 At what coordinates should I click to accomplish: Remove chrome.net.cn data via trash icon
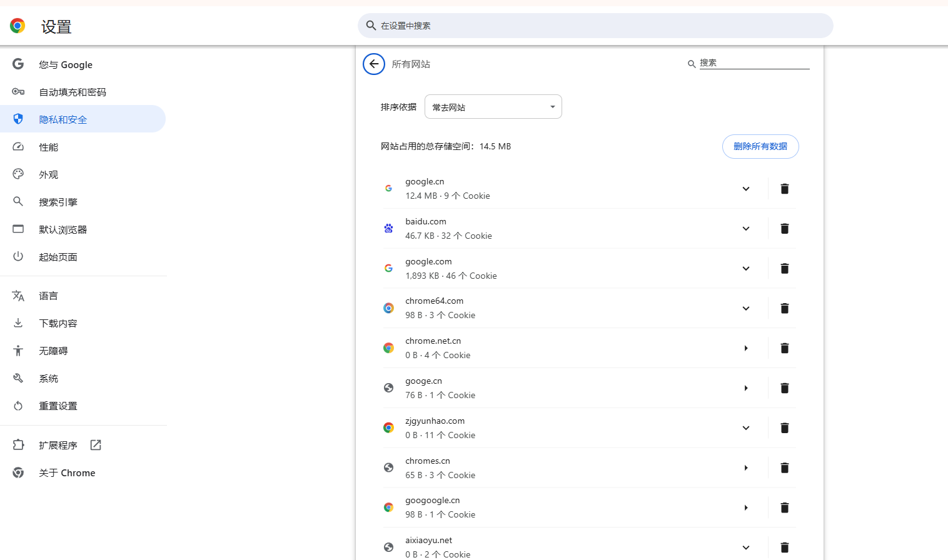pyautogui.click(x=785, y=348)
